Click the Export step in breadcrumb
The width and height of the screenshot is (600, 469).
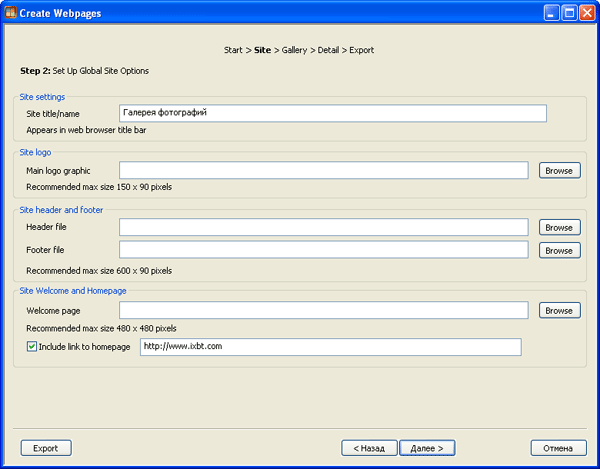pyautogui.click(x=362, y=50)
